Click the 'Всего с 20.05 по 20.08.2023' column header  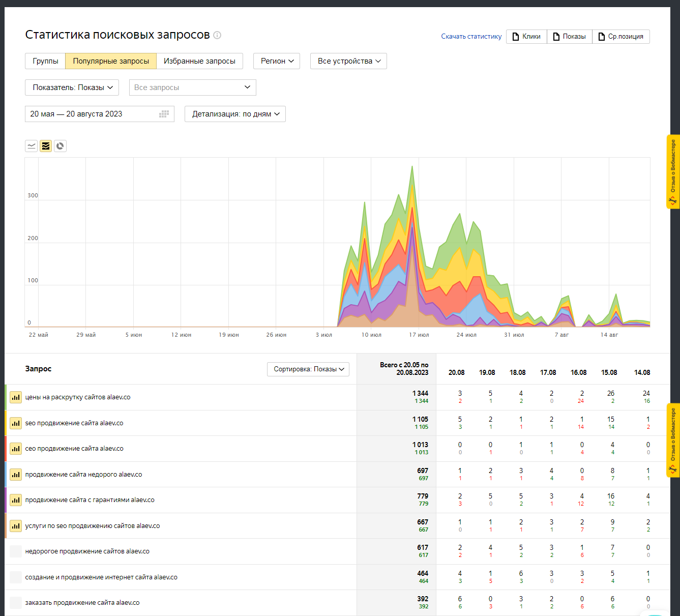pos(404,369)
